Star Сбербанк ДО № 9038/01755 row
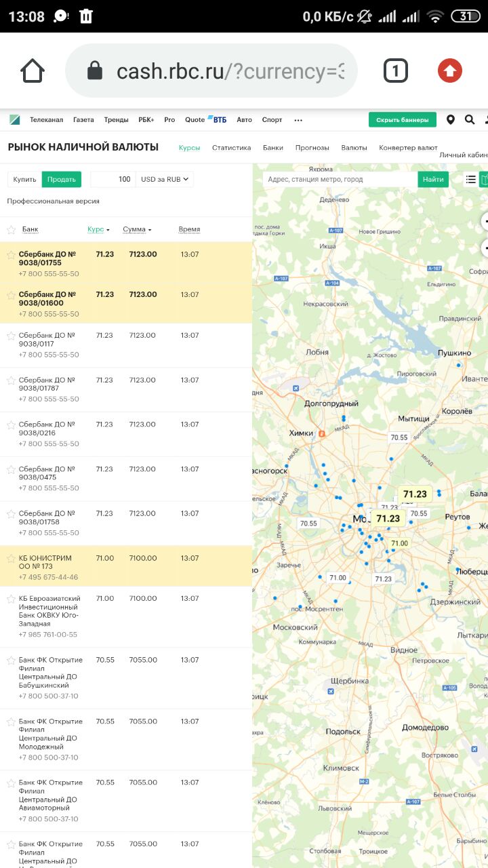This screenshot has width=488, height=868. 11,255
